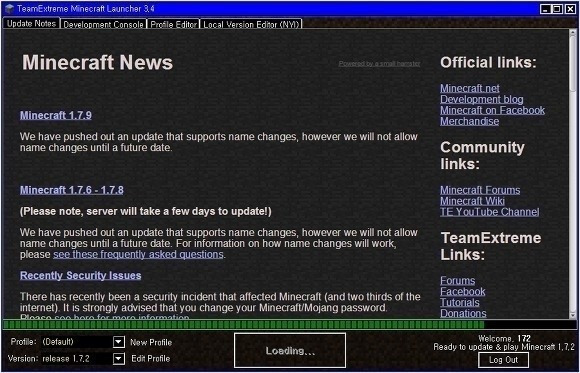Open the Minecraft 1.7.9 headline link
Viewport: 580px width, 373px height.
tap(56, 115)
